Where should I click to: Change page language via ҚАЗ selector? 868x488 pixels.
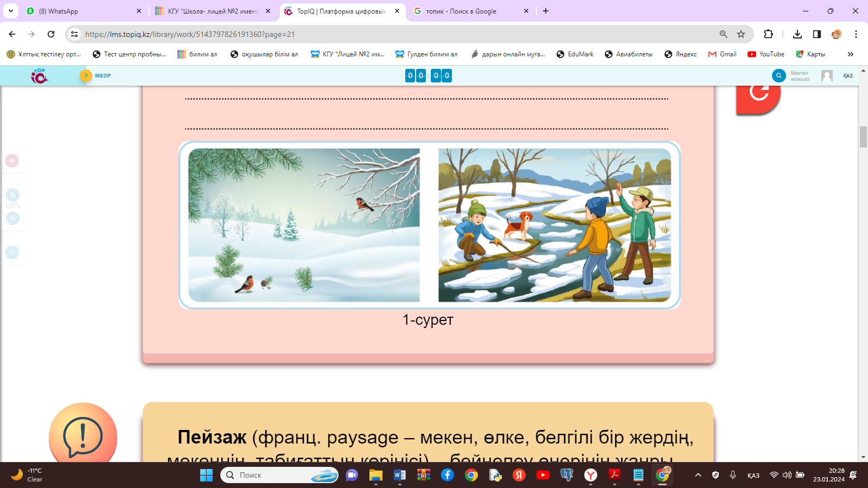848,76
